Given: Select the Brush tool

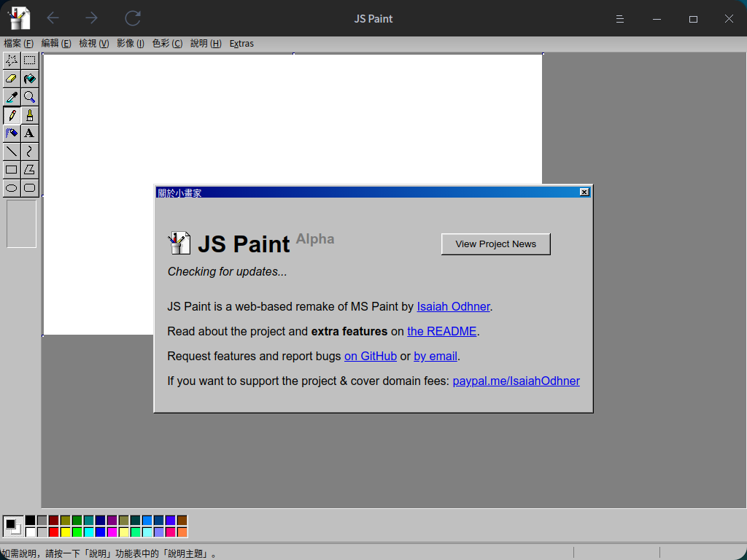Looking at the screenshot, I should coord(29,115).
